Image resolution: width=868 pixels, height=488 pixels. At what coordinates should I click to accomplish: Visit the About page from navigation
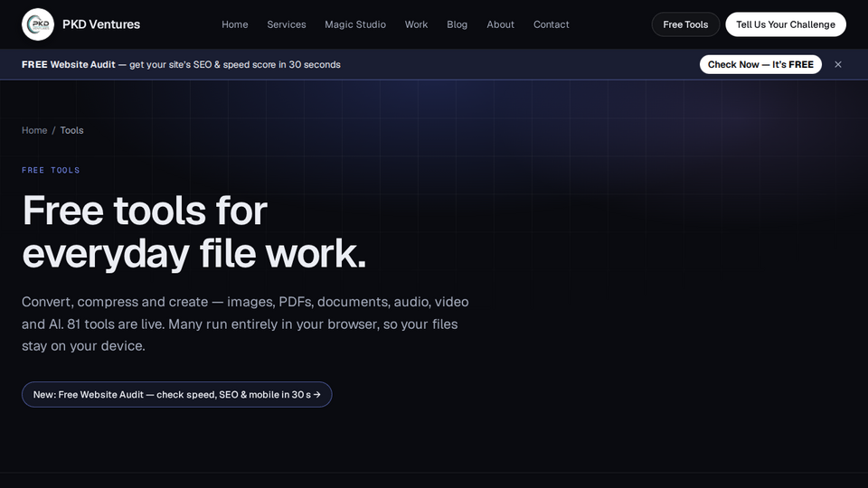pyautogui.click(x=500, y=24)
